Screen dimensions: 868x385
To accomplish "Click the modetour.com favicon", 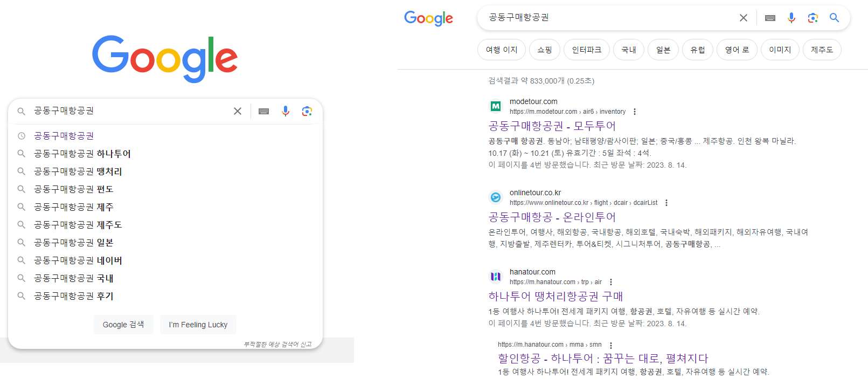I will (x=496, y=106).
